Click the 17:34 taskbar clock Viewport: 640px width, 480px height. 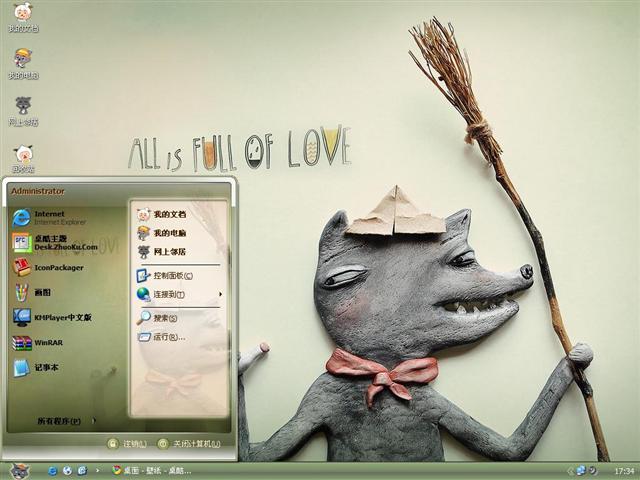click(624, 471)
